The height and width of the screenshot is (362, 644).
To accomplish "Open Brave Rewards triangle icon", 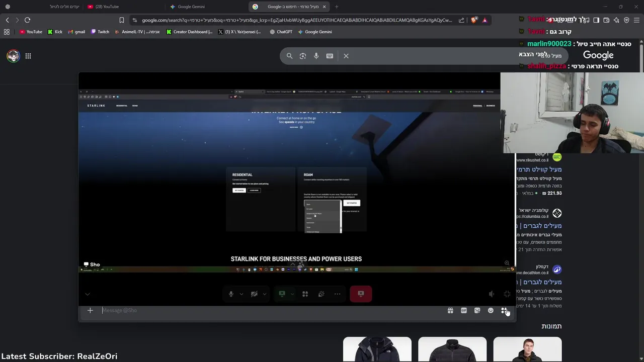I will pyautogui.click(x=485, y=20).
